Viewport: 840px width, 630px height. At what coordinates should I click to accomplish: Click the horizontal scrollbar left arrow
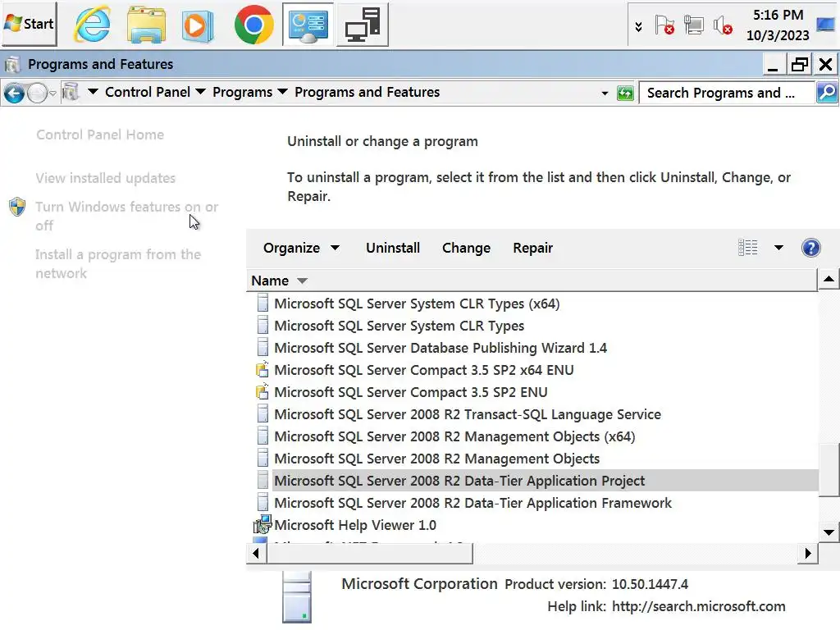pyautogui.click(x=256, y=554)
